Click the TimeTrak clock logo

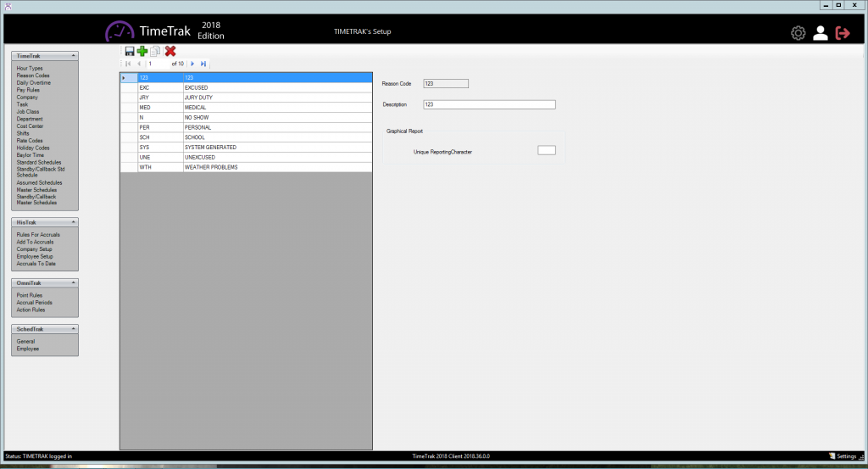coord(120,31)
